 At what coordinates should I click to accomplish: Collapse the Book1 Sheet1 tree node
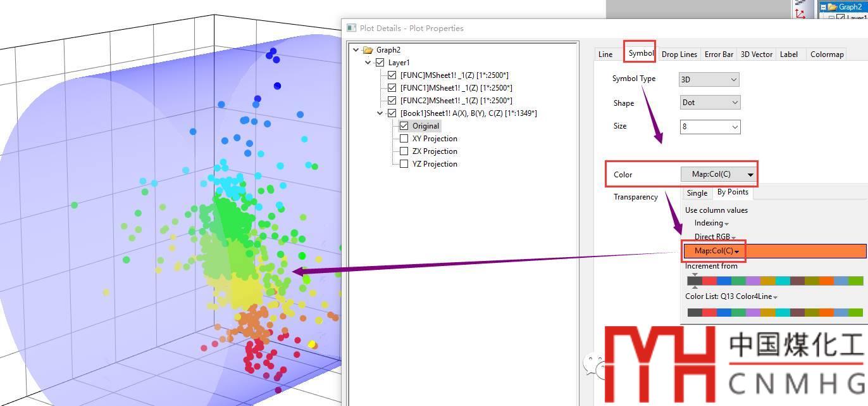click(x=380, y=113)
